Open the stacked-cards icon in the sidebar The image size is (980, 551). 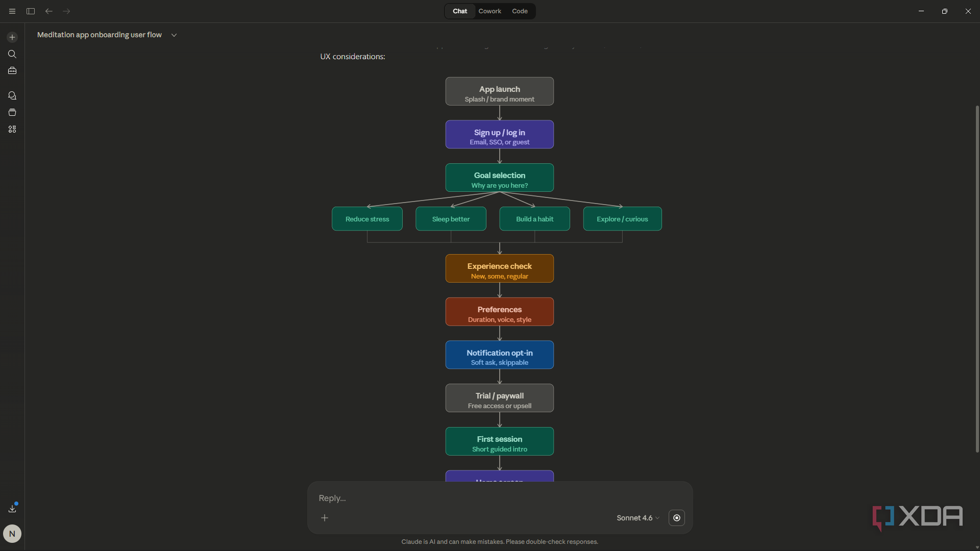(x=12, y=113)
